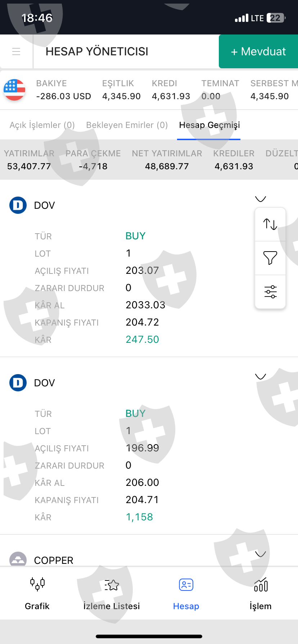Viewport: 298px width, 644px height.
Task: Collapse the second DOV trade chevron
Action: [x=260, y=376]
